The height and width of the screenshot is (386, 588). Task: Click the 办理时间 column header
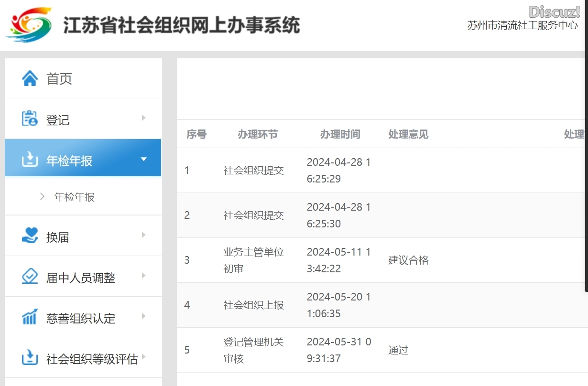coord(340,134)
